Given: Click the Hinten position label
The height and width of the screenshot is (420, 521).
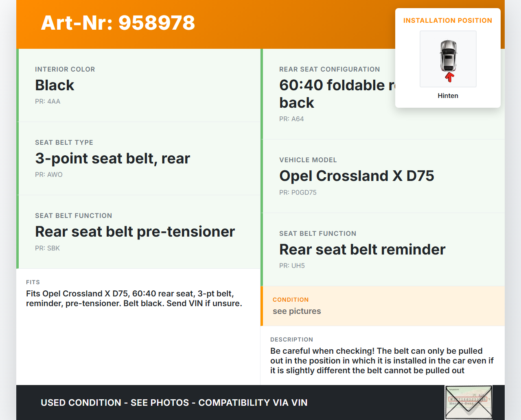Looking at the screenshot, I should 448,96.
